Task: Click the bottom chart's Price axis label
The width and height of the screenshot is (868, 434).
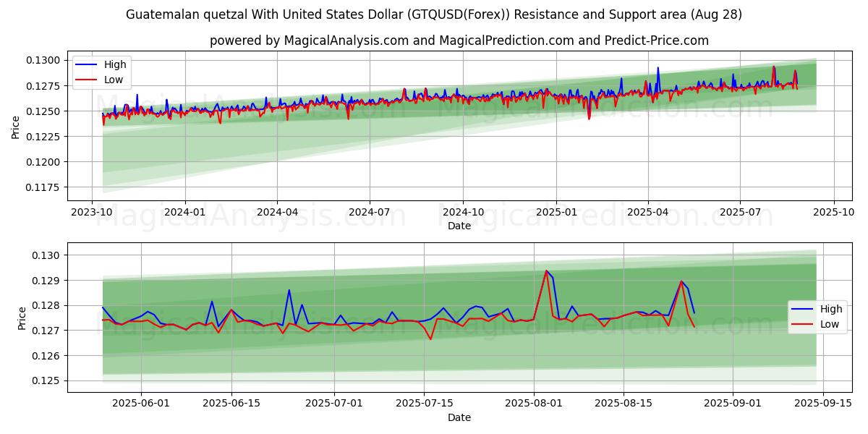Action: coord(22,318)
